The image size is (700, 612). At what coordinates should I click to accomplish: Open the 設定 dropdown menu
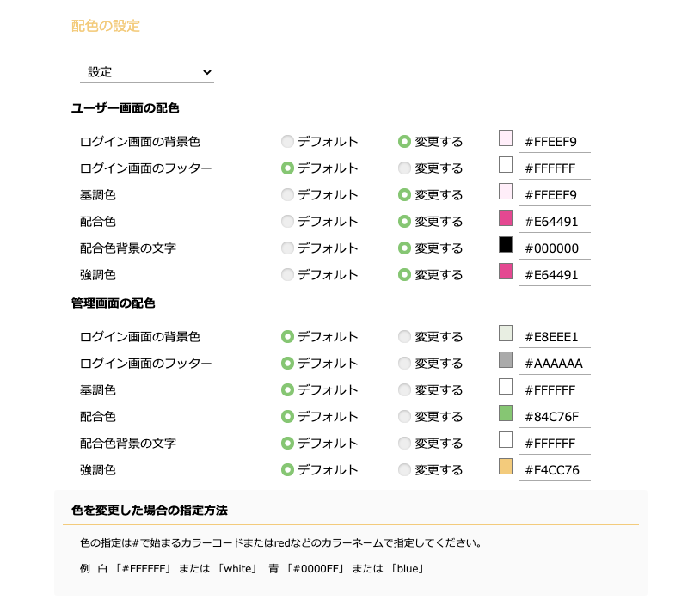pyautogui.click(x=147, y=72)
